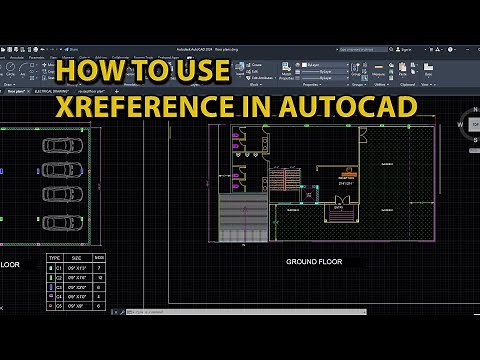Click the Undo arrow in quick access toolbar
Image resolution: width=480 pixels, height=360 pixels.
pos(42,49)
